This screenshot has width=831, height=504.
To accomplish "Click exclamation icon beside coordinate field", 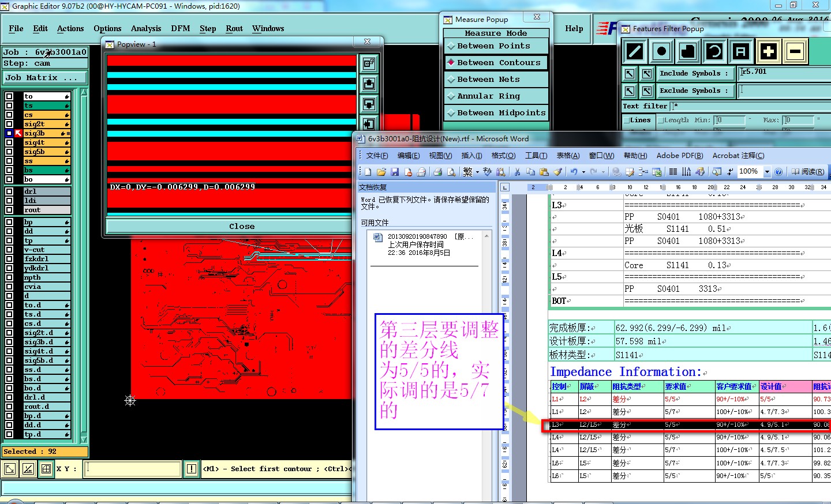I will pyautogui.click(x=192, y=469).
